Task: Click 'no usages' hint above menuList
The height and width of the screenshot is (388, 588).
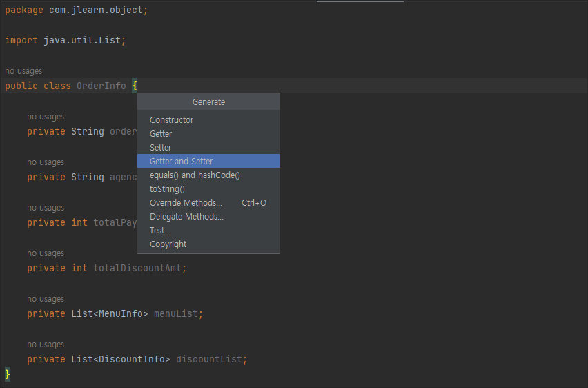Action: 46,299
